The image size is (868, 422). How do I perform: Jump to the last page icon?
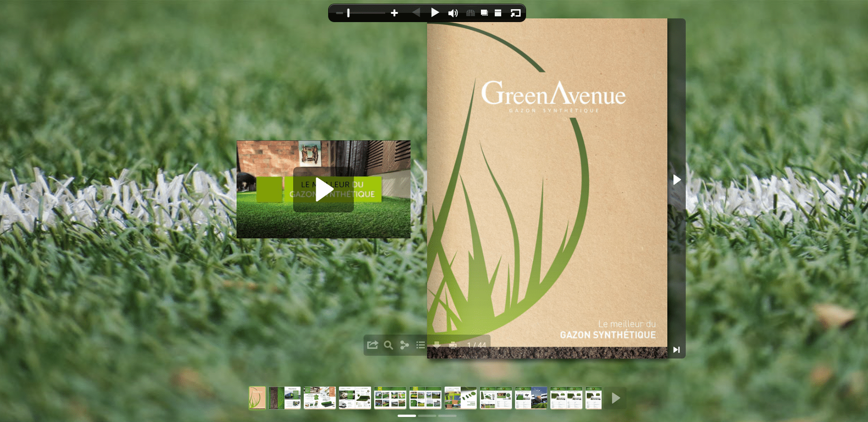coord(677,350)
